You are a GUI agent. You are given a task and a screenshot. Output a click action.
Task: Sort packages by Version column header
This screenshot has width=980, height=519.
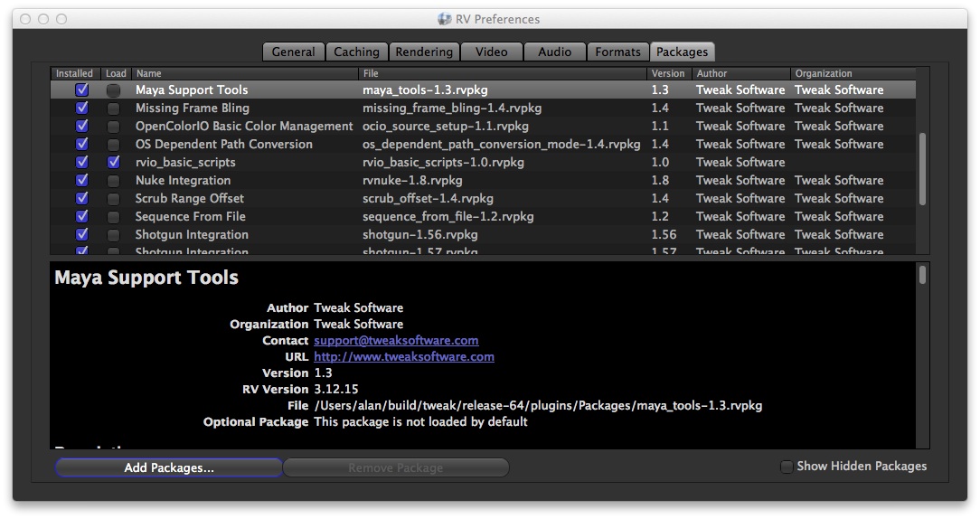(x=668, y=73)
